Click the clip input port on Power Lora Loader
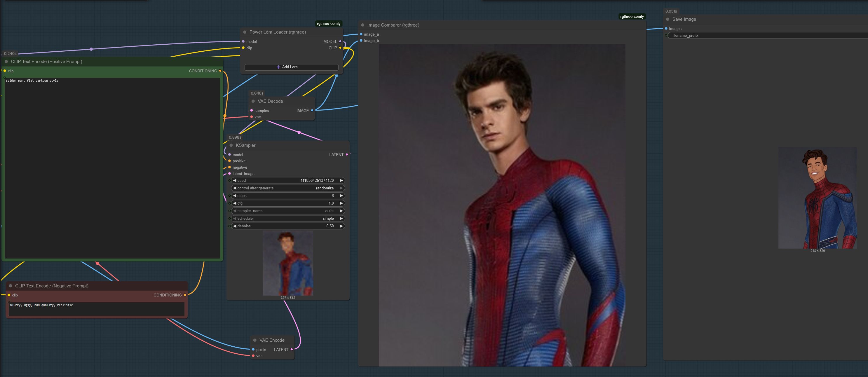The height and width of the screenshot is (377, 868). [x=243, y=48]
